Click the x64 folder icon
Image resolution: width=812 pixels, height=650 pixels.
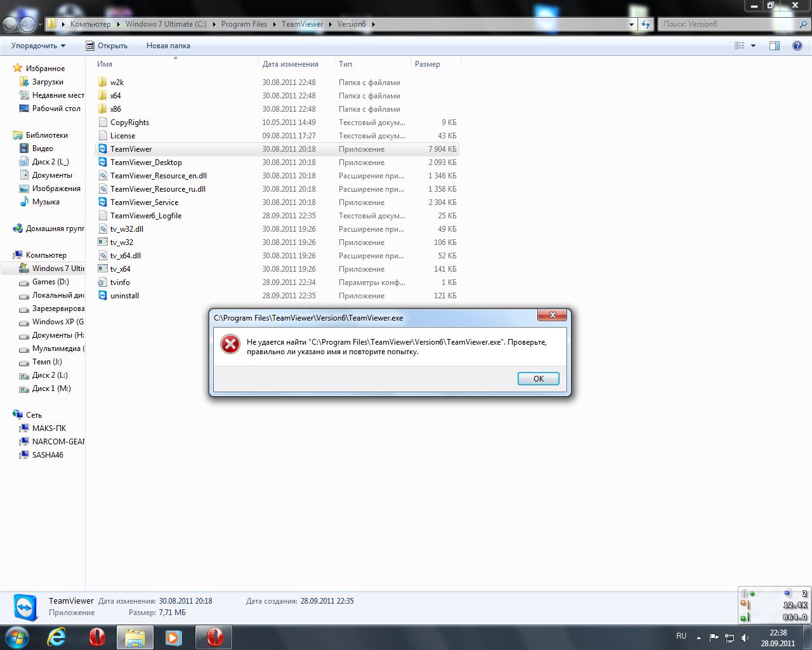[103, 96]
